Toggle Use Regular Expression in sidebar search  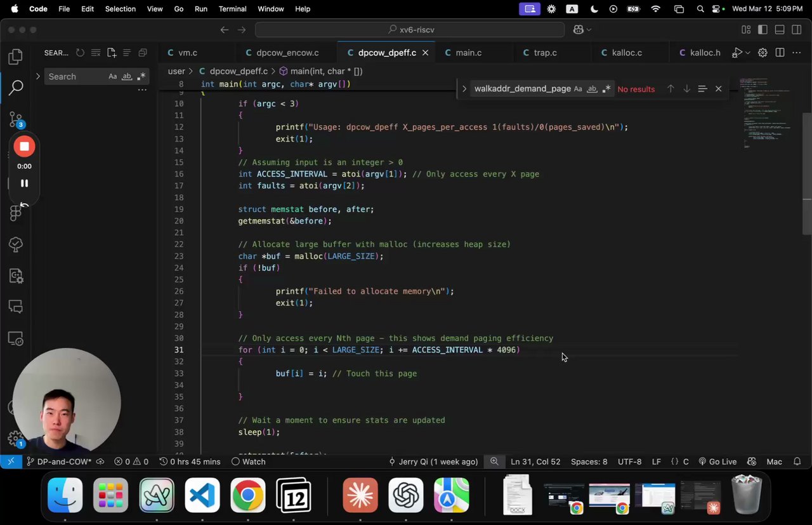point(141,76)
